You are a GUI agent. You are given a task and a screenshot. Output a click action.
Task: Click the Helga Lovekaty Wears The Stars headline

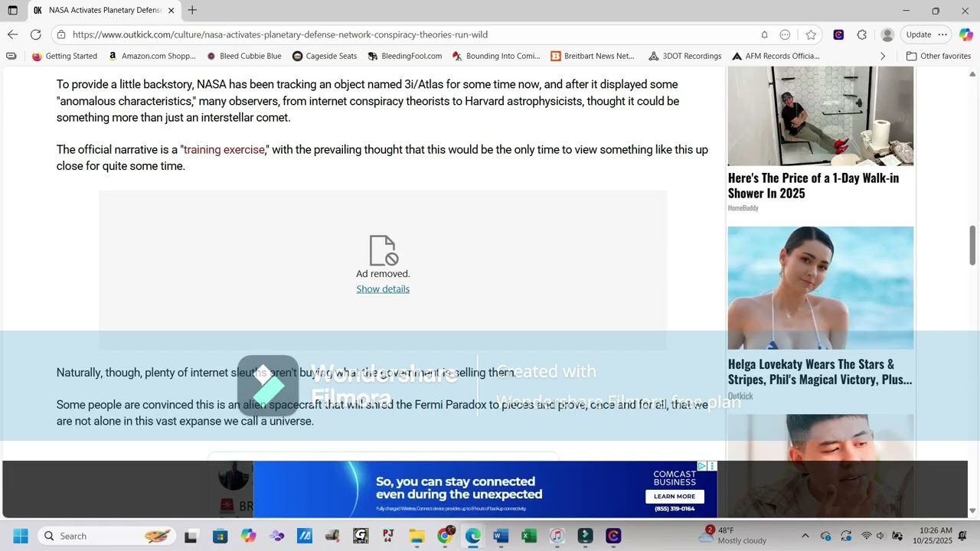click(820, 372)
